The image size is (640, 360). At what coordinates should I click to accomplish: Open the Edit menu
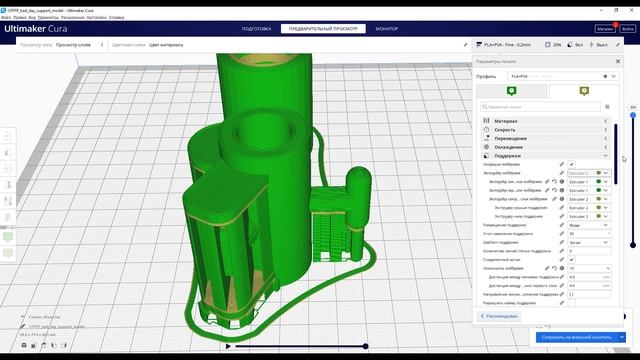pos(19,18)
